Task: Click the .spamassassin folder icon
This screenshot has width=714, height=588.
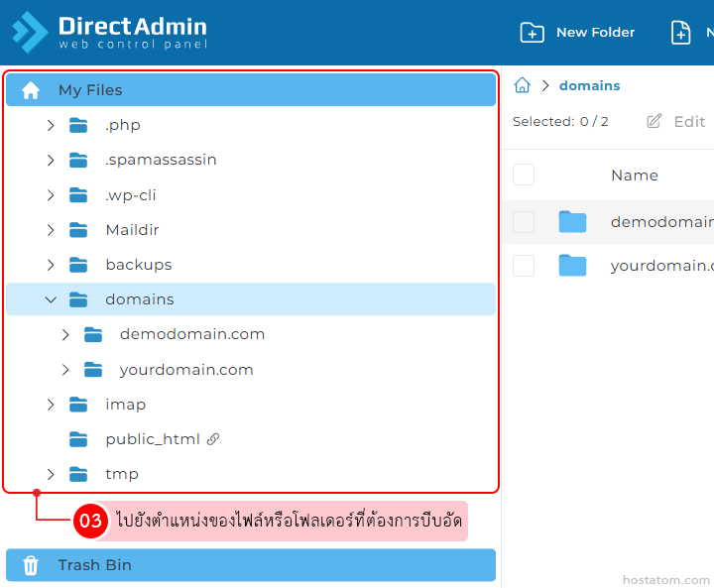Action: 78,161
